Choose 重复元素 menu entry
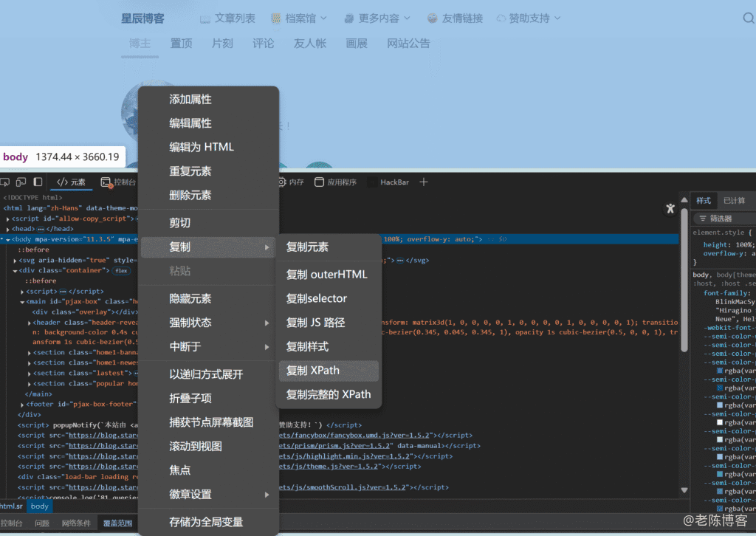This screenshot has height=536, width=756. 209,171
